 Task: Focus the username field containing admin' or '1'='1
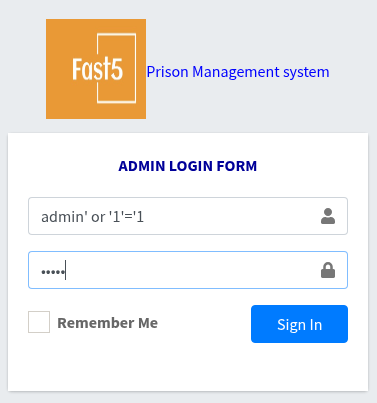tap(188, 216)
